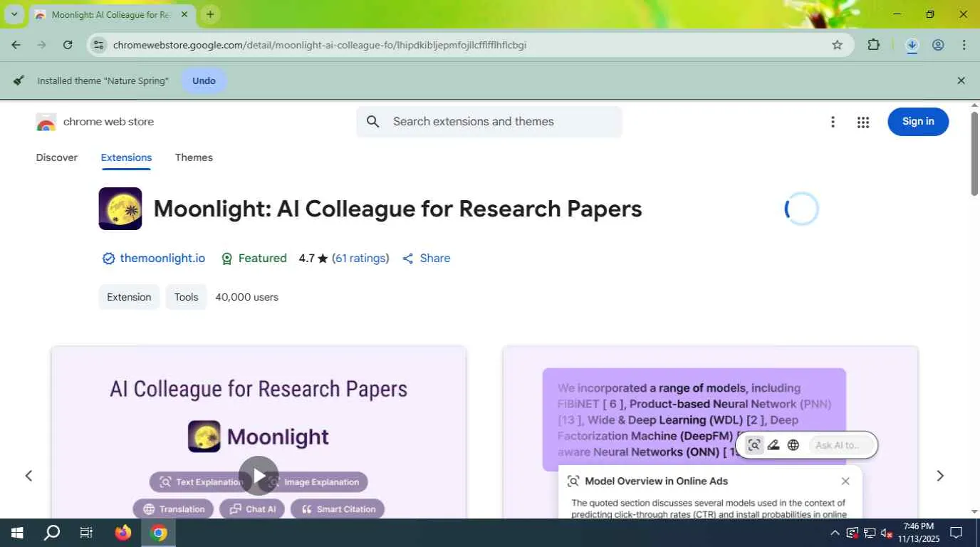
Task: Go back to the previous page
Action: [x=16, y=45]
